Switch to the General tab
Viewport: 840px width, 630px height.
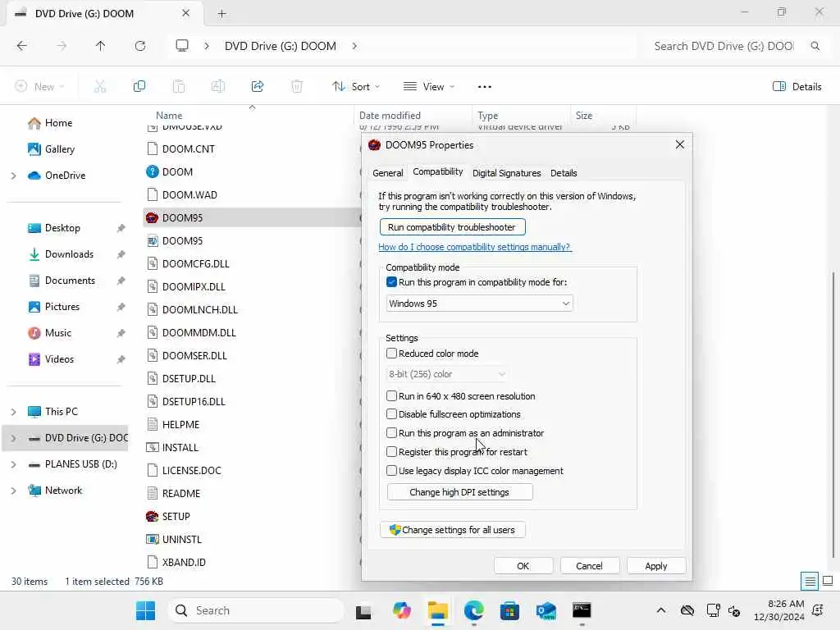388,173
